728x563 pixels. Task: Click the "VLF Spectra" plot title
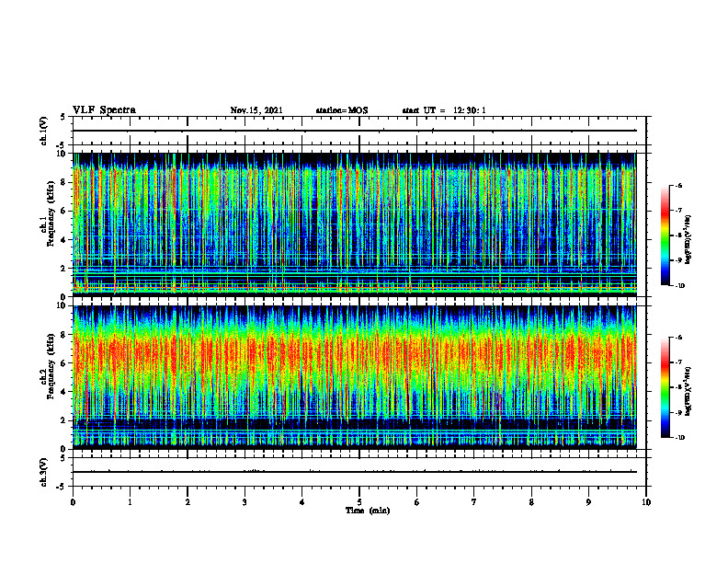tap(104, 110)
